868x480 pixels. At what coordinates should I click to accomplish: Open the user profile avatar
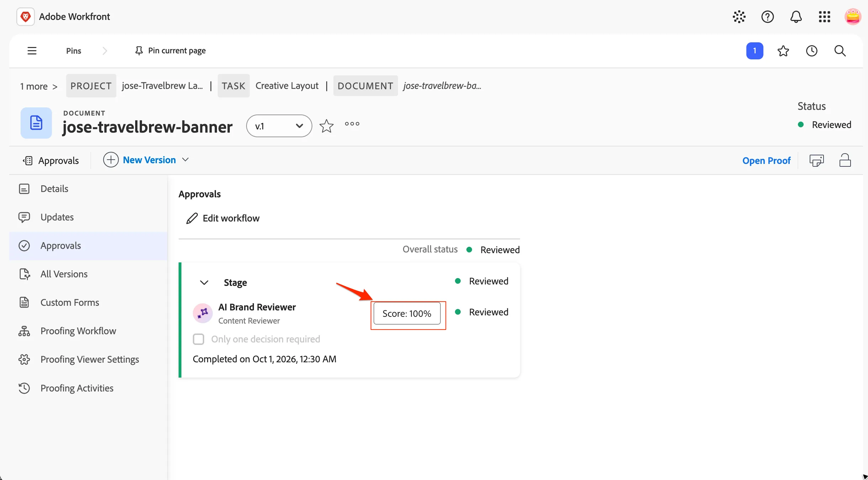pyautogui.click(x=853, y=17)
